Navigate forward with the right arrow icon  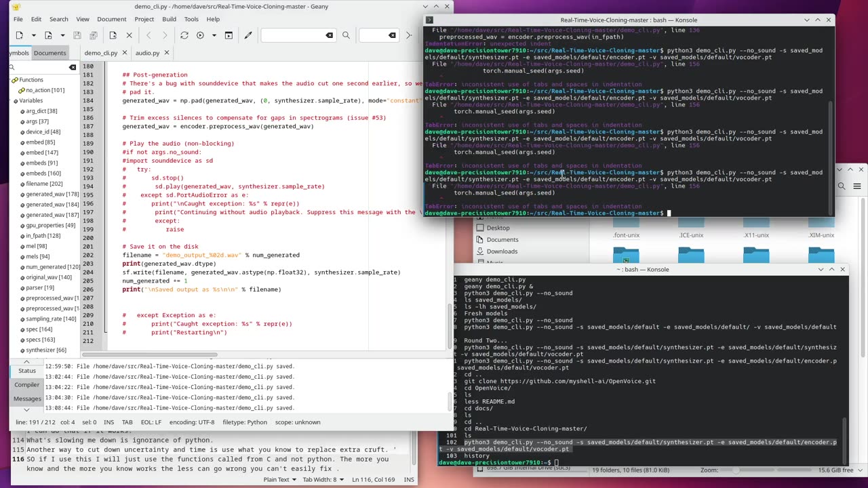tap(165, 35)
